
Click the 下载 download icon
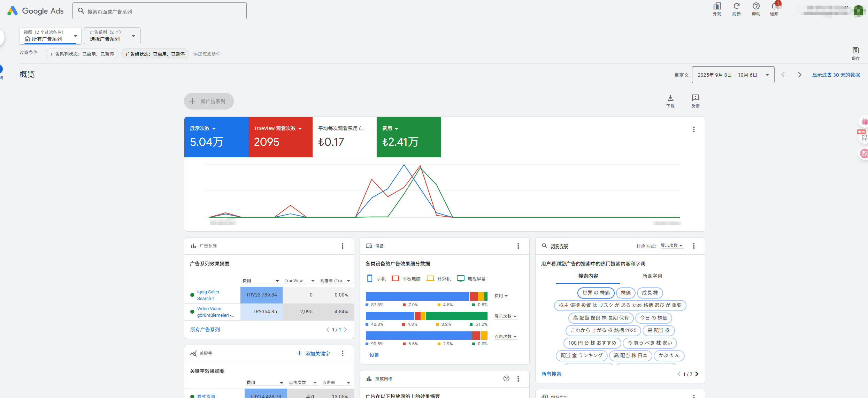(670, 98)
